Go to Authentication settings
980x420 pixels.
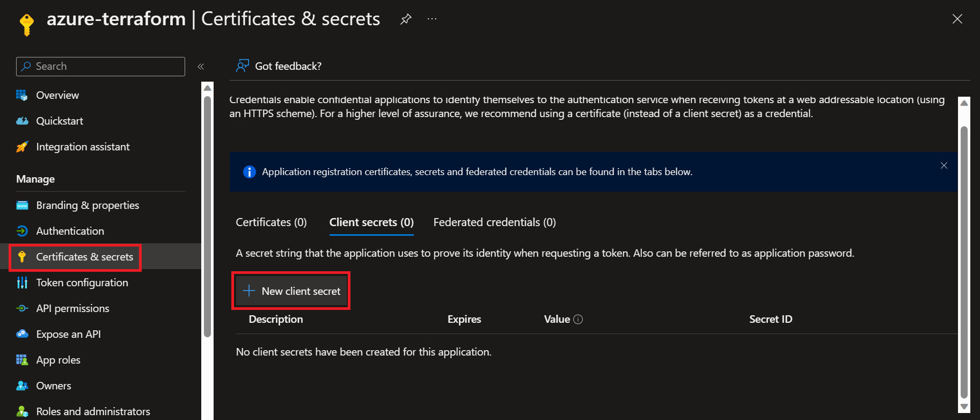click(70, 231)
